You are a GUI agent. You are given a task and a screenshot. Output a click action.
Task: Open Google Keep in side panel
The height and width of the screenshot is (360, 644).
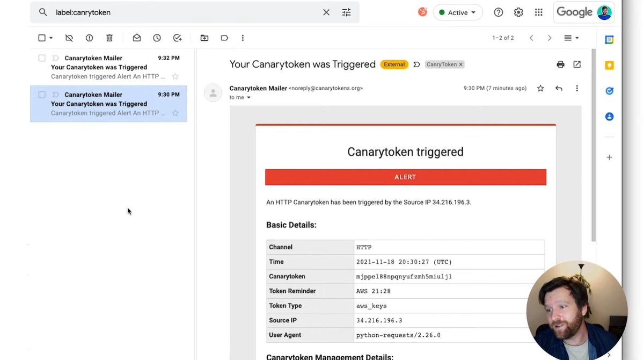tap(609, 66)
